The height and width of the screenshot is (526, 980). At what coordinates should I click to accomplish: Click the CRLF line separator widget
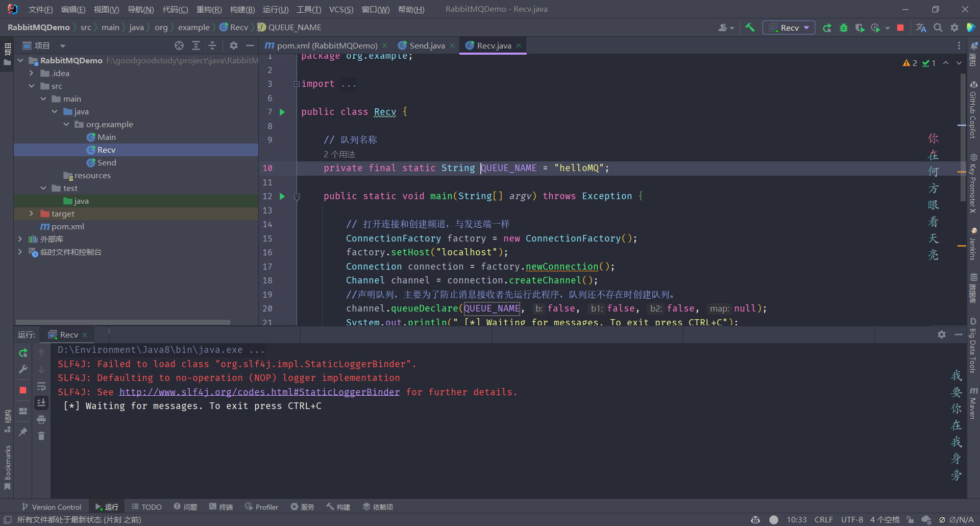[823, 519]
